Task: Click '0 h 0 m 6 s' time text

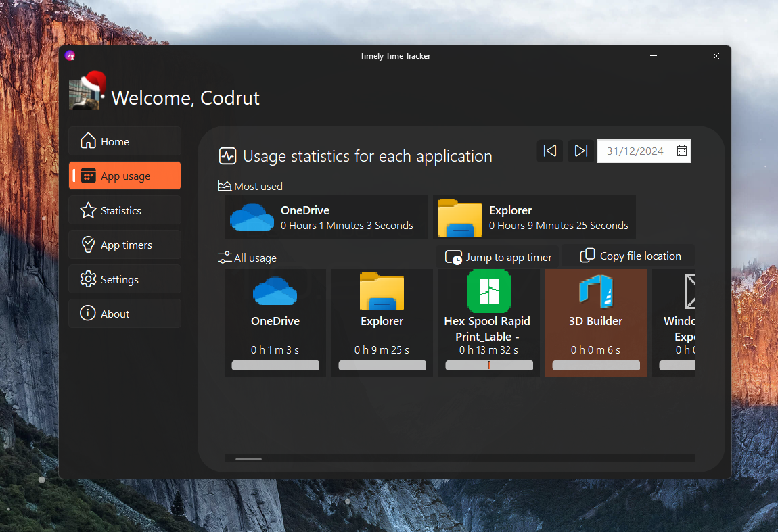Action: tap(595, 350)
